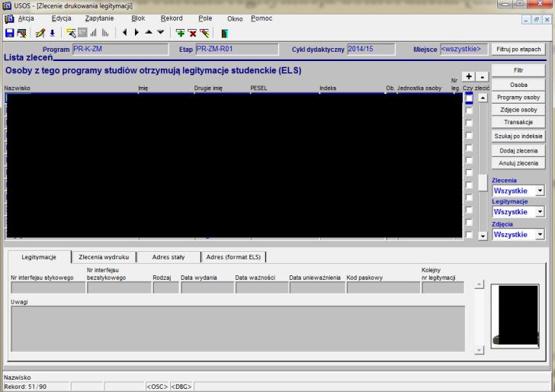Click the up-pointing black arrow toolbar icon
The width and height of the screenshot is (555, 392).
click(x=149, y=32)
